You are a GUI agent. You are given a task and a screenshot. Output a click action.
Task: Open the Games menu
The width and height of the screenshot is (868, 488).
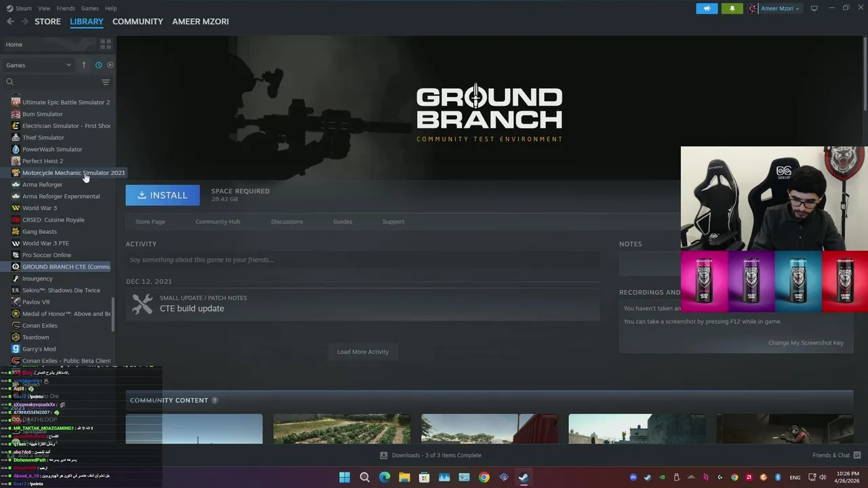90,8
